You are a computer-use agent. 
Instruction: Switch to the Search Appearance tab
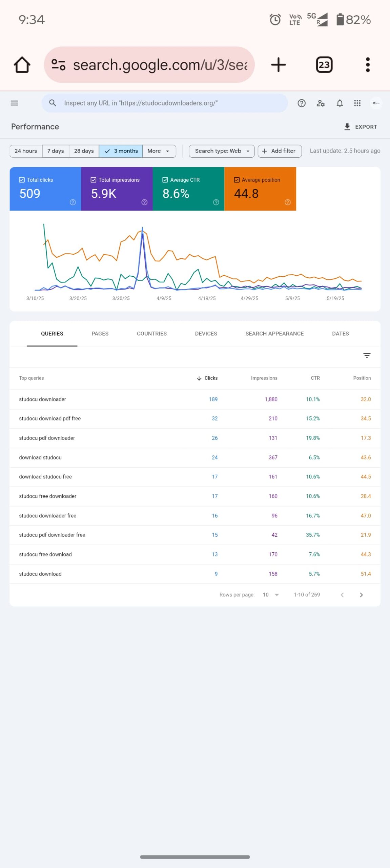(274, 334)
